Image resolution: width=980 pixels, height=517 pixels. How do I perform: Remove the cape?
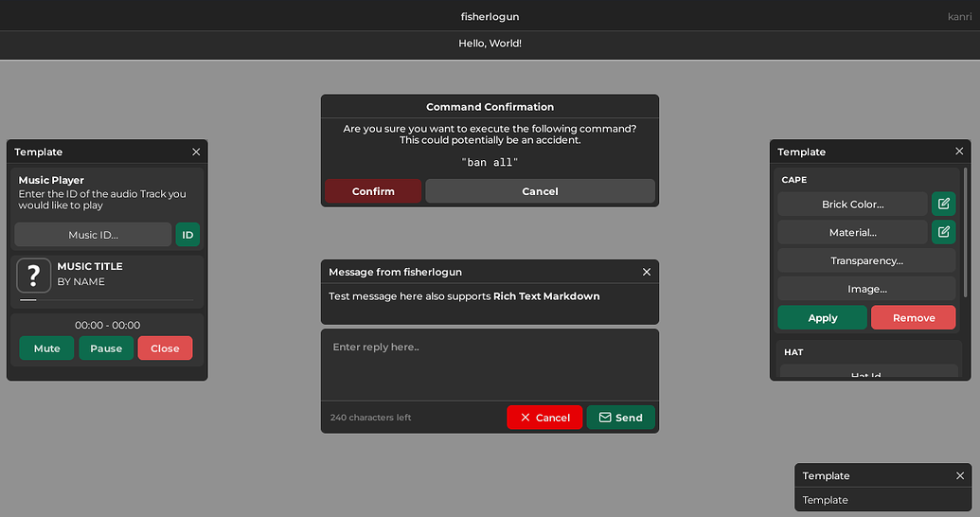click(x=914, y=317)
